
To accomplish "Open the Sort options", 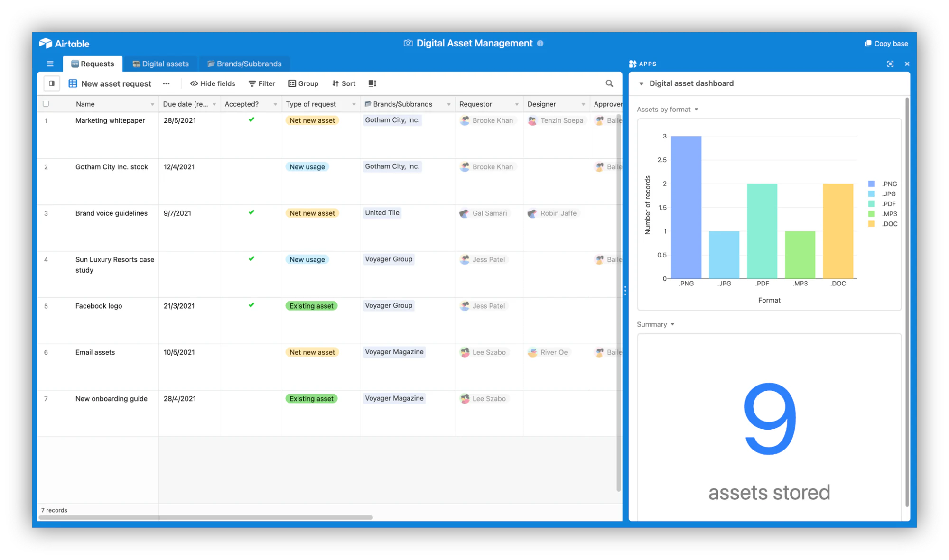I will coord(344,83).
